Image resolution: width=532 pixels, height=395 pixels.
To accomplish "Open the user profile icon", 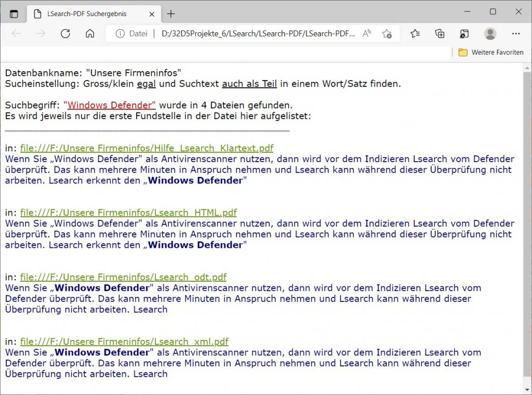I will [490, 34].
